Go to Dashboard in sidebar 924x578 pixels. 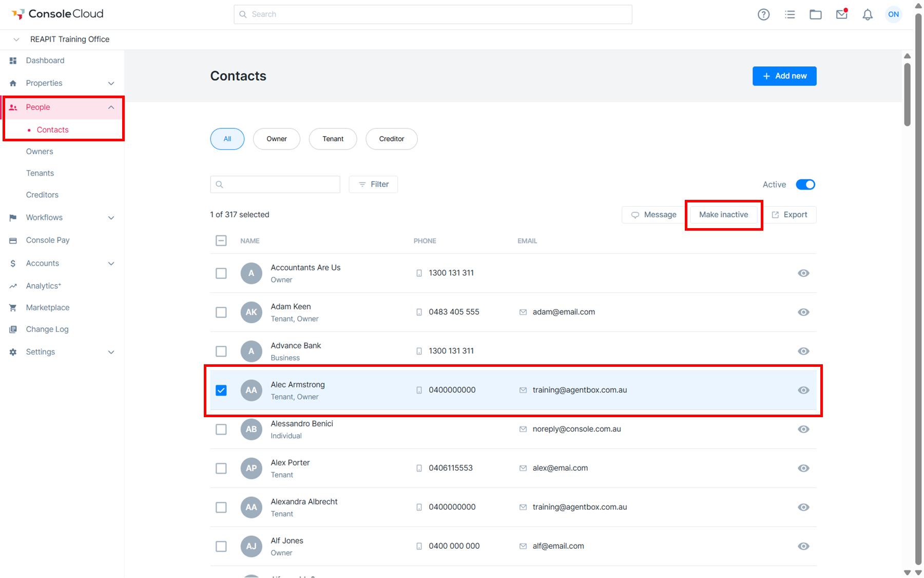pyautogui.click(x=45, y=61)
